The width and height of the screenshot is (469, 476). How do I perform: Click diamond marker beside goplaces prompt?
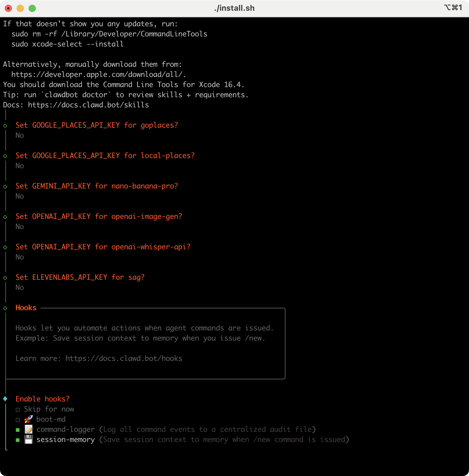click(x=5, y=126)
